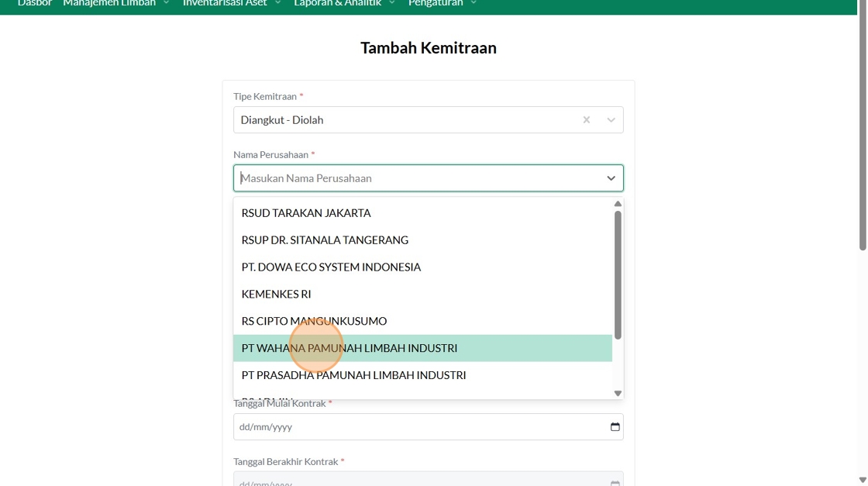Click the dropdown list scroll-down arrow
This screenshot has height=486, width=868.
click(618, 394)
